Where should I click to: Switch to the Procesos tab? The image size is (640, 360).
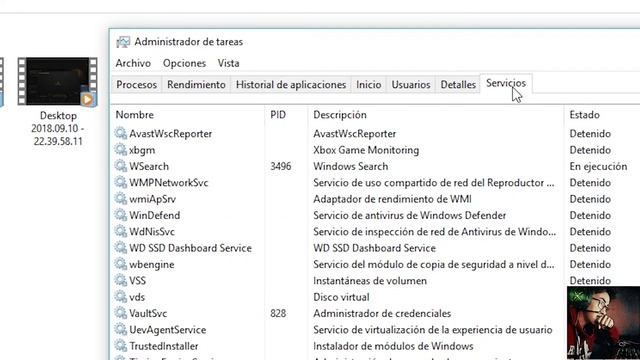click(136, 84)
